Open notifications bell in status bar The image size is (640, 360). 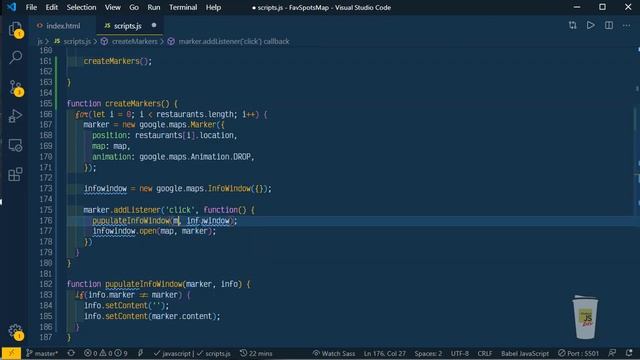point(629,353)
